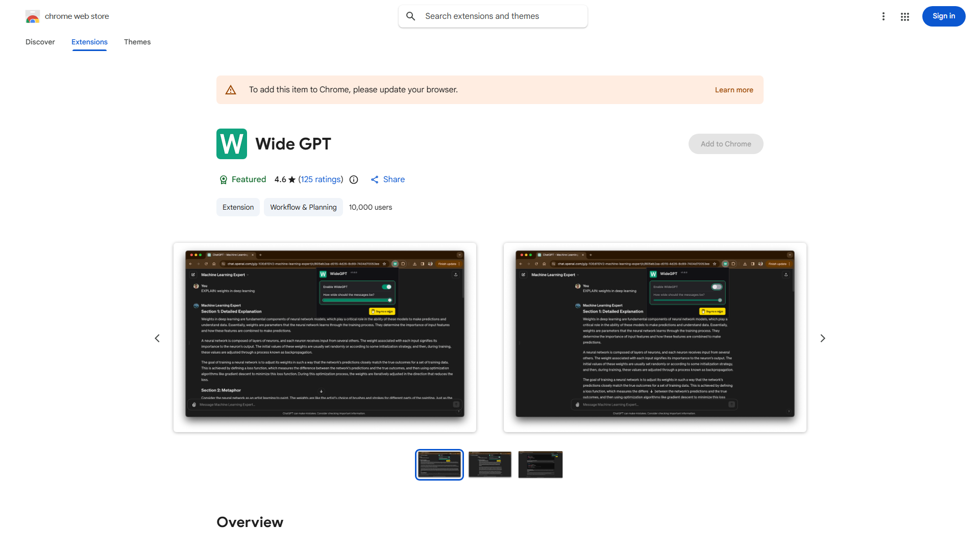The height and width of the screenshot is (551, 980).
Task: Click the Chrome Web Store logo
Action: click(33, 16)
